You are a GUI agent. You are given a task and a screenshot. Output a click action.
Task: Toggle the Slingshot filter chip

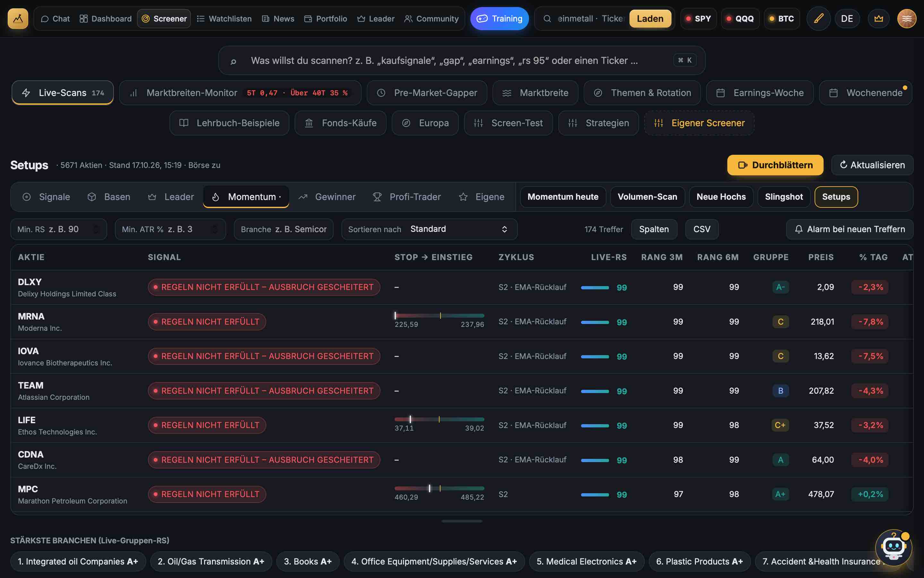(x=783, y=197)
